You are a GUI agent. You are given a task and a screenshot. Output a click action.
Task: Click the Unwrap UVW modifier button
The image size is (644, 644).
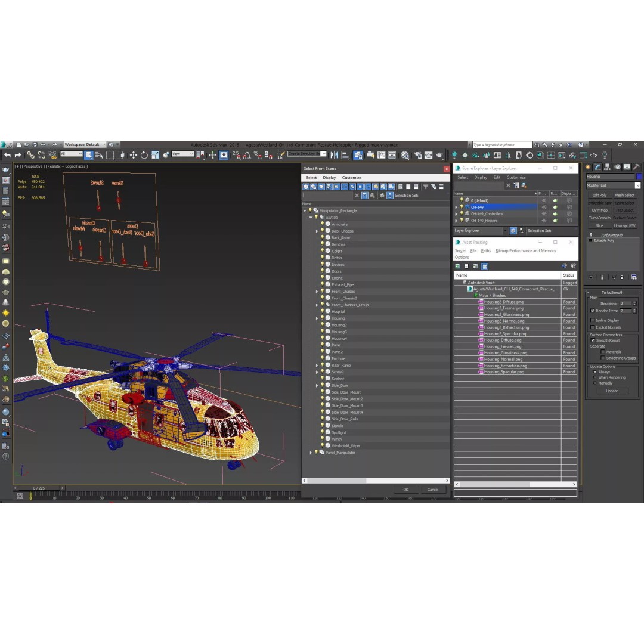[625, 225]
